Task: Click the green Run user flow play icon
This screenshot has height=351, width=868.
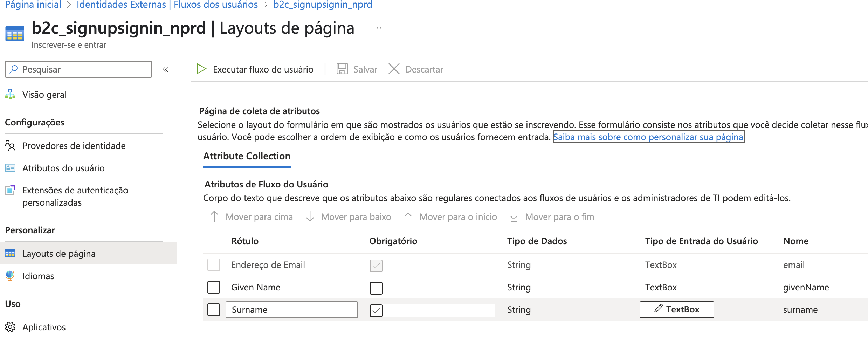Action: coord(201,69)
